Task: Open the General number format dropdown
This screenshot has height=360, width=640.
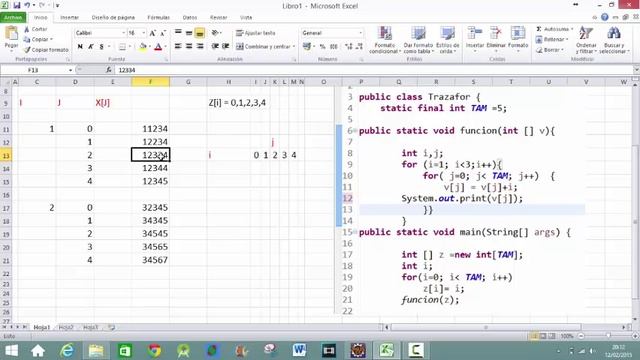Action: pos(360,33)
